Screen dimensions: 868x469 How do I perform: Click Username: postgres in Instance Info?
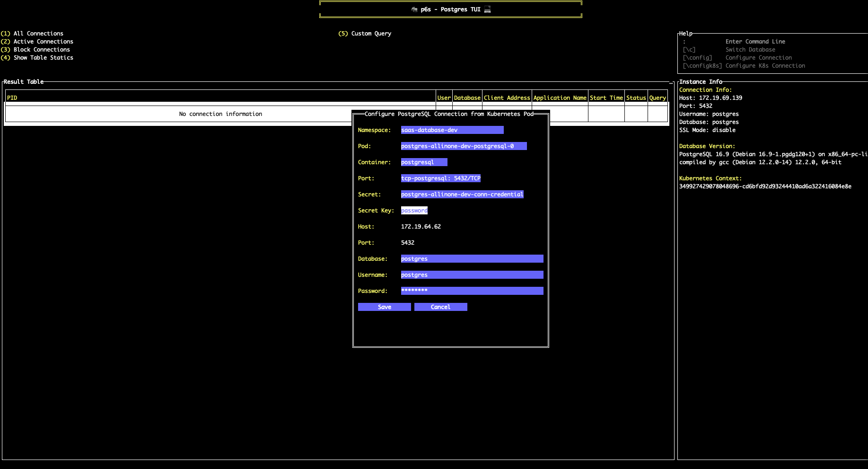[709, 114]
